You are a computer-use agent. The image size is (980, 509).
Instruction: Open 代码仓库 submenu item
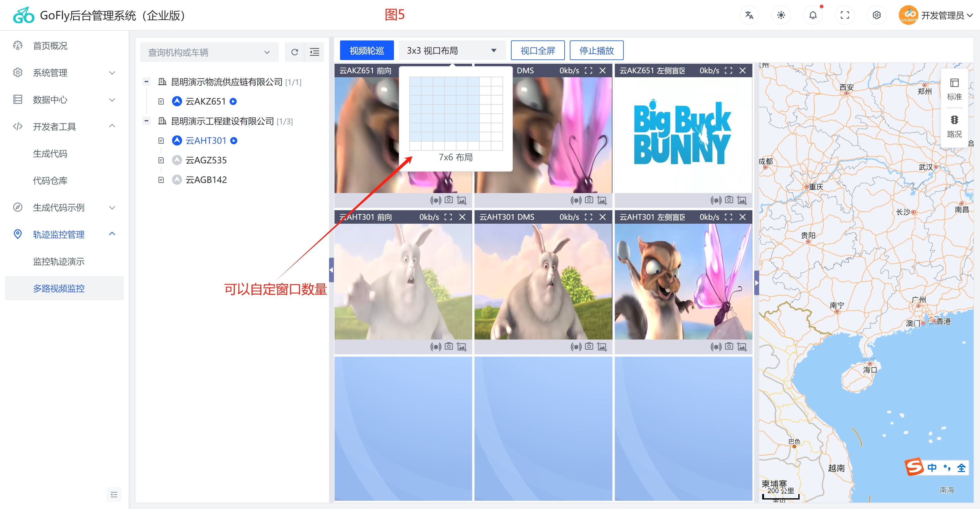point(50,180)
